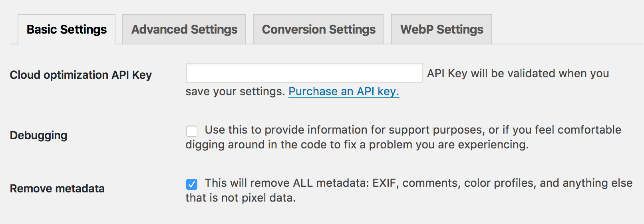Select the WebP Settings tab

click(441, 30)
